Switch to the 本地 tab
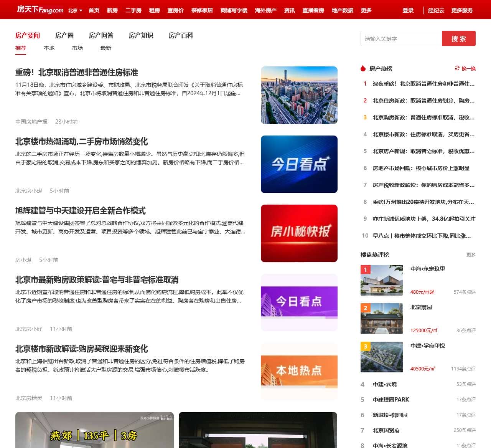This screenshot has height=448, width=491. tap(49, 48)
